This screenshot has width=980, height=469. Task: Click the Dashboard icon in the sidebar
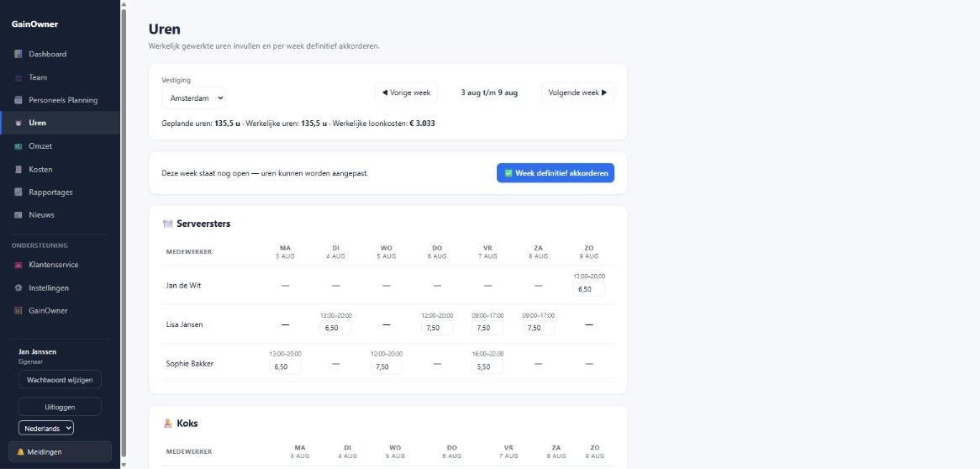pyautogui.click(x=18, y=55)
